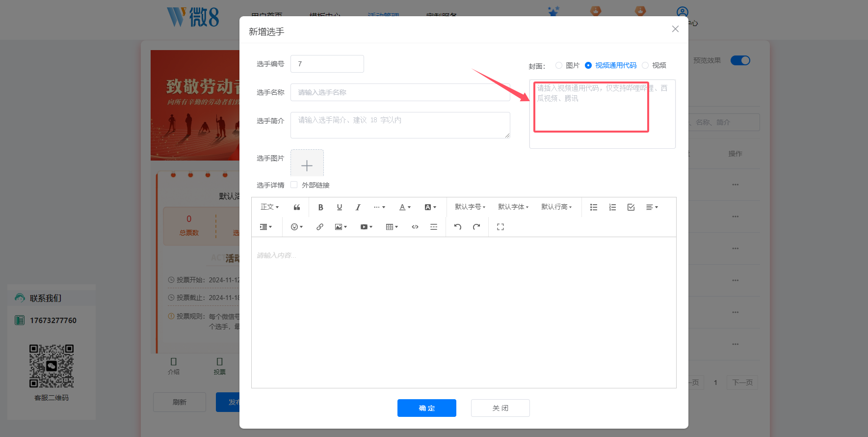The width and height of the screenshot is (868, 437).
Task: Click the 微8 logo
Action: 193,17
